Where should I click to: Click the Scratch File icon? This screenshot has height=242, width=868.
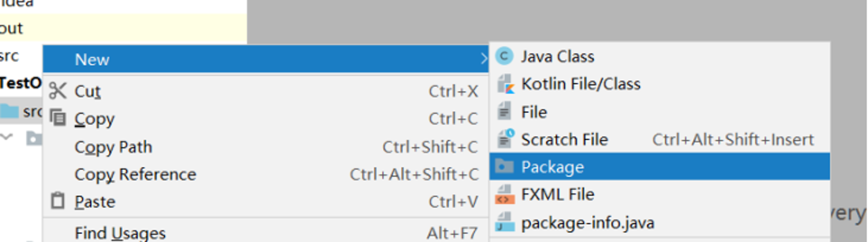click(x=505, y=140)
